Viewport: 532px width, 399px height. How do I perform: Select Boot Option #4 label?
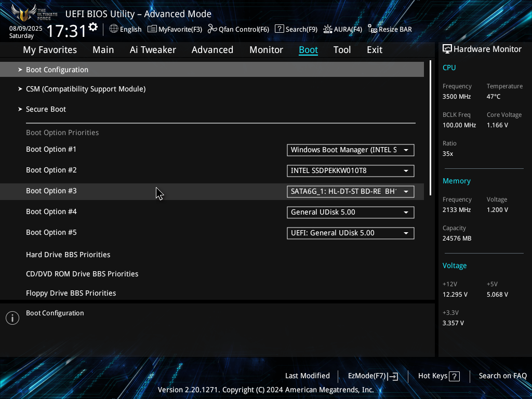point(51,212)
